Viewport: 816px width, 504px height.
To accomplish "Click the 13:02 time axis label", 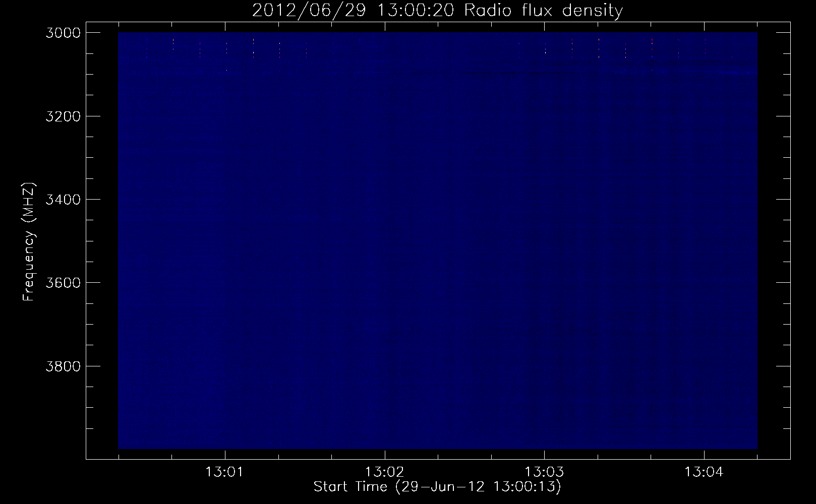I will tap(385, 472).
